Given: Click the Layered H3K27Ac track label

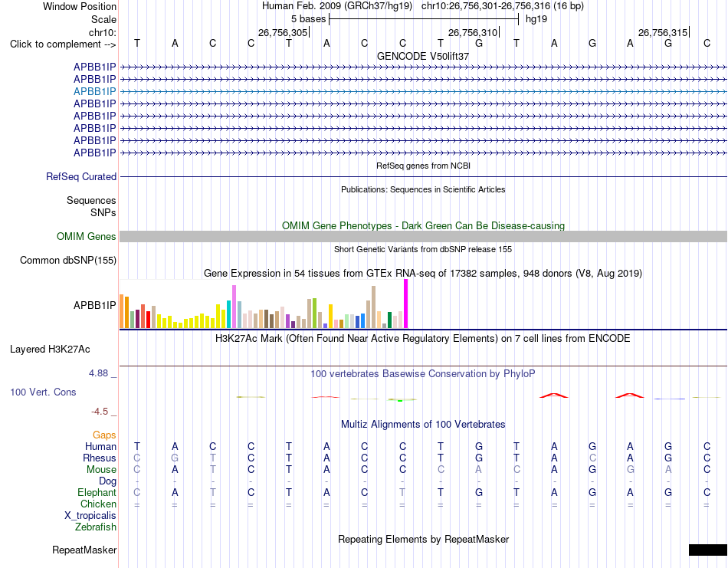Looking at the screenshot, I should (50, 350).
